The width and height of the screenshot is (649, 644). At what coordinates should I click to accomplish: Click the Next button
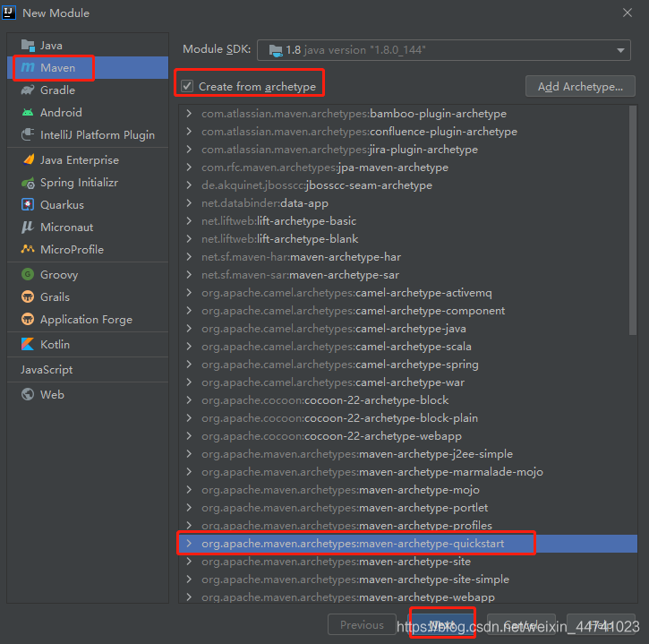[442, 624]
